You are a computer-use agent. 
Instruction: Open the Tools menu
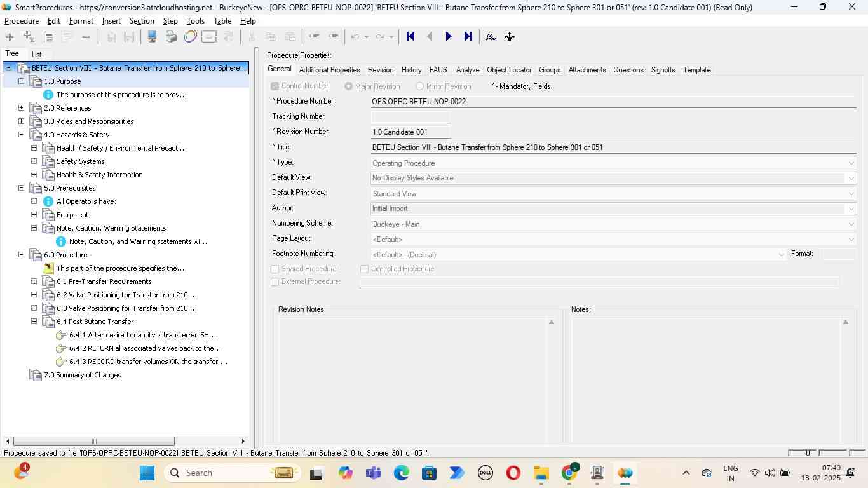(x=196, y=21)
